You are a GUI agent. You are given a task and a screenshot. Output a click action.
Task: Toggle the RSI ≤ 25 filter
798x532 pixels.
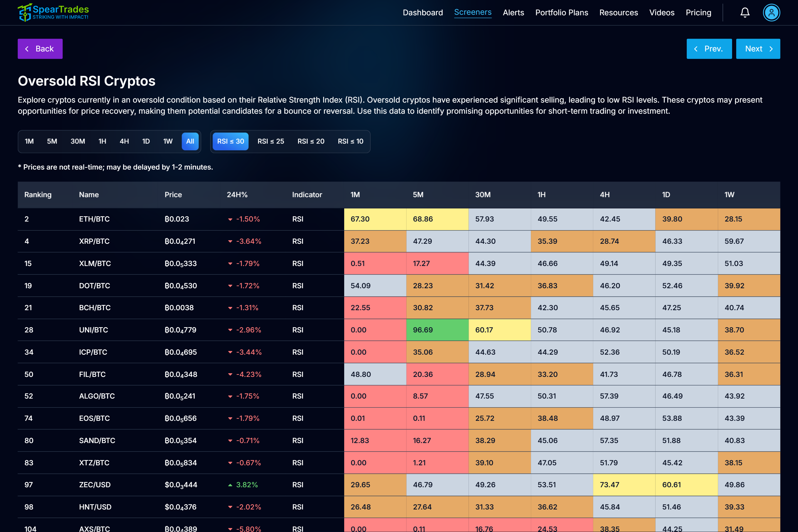click(x=271, y=141)
